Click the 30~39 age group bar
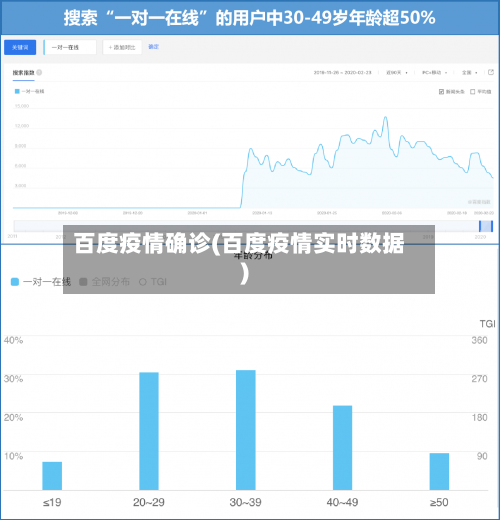This screenshot has height=520, width=500. pos(246,430)
